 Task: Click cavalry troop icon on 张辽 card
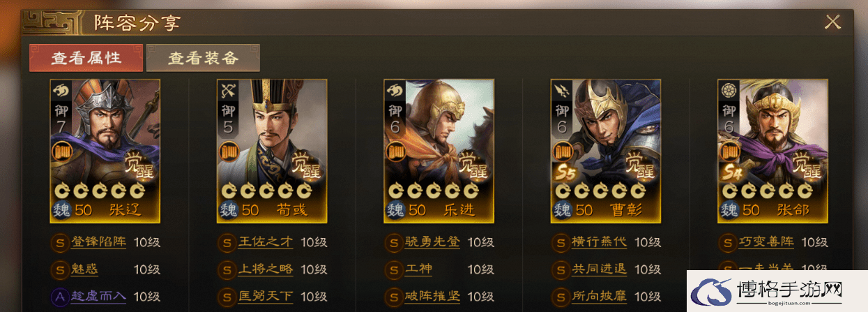click(x=59, y=91)
